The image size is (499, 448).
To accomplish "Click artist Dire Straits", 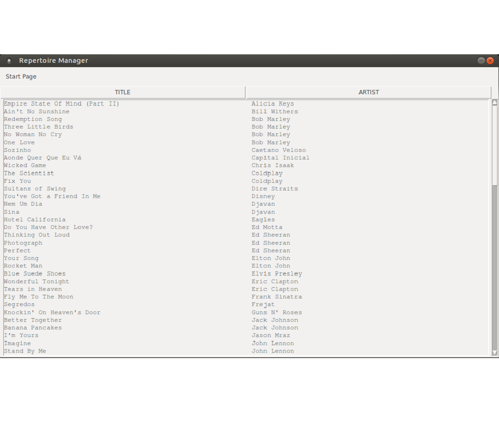I will [275, 189].
